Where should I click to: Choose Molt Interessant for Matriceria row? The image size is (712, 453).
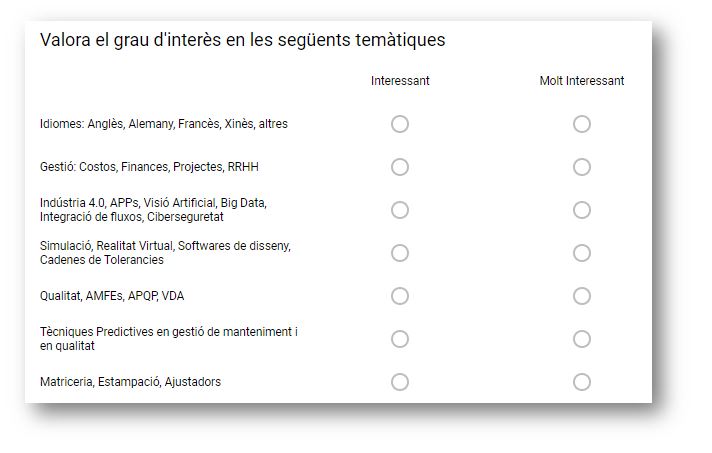tap(582, 382)
